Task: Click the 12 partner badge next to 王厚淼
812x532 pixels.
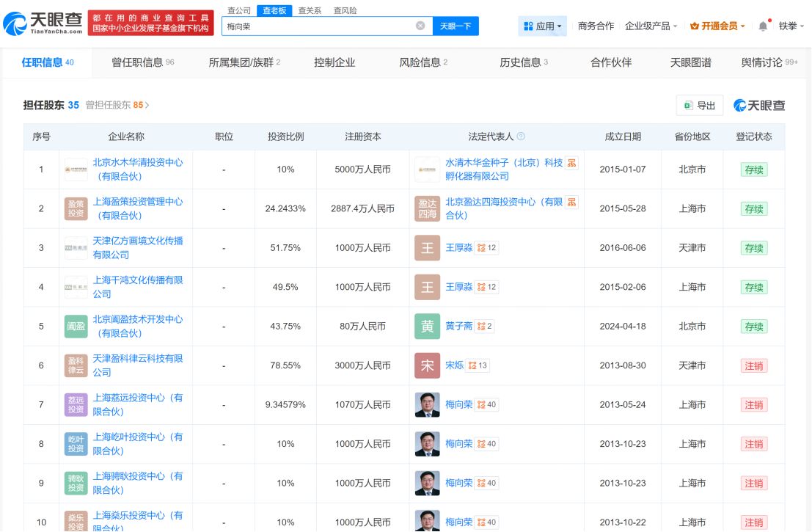Action: click(x=488, y=248)
